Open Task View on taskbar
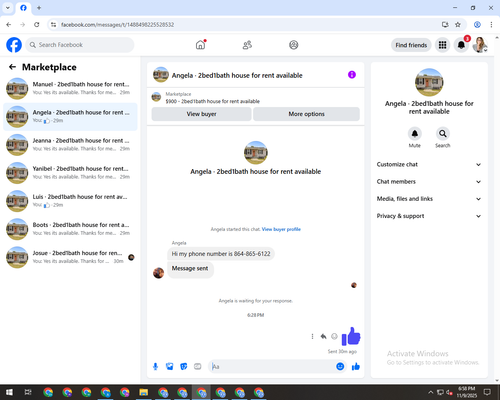Image resolution: width=500 pixels, height=400 pixels. (x=28, y=392)
